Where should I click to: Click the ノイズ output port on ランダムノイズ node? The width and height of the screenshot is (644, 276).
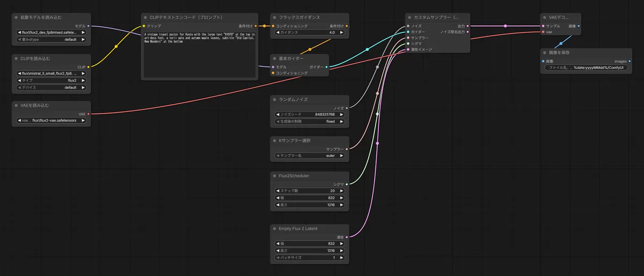click(347, 108)
